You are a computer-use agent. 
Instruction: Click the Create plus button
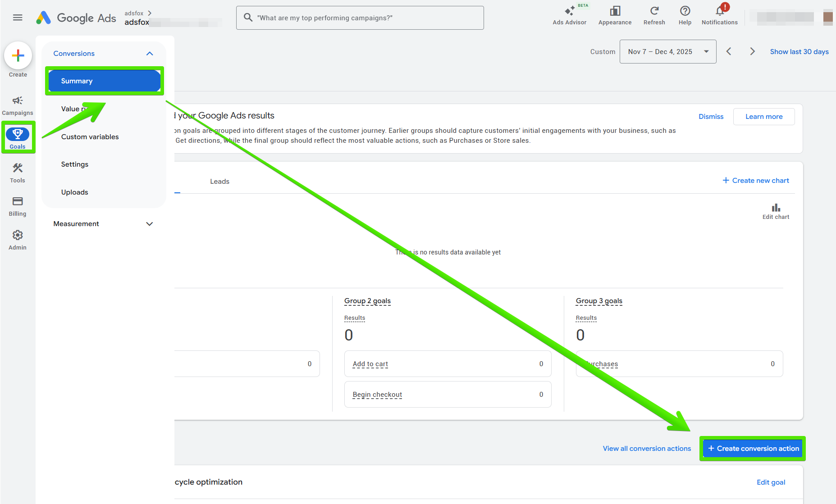(18, 56)
